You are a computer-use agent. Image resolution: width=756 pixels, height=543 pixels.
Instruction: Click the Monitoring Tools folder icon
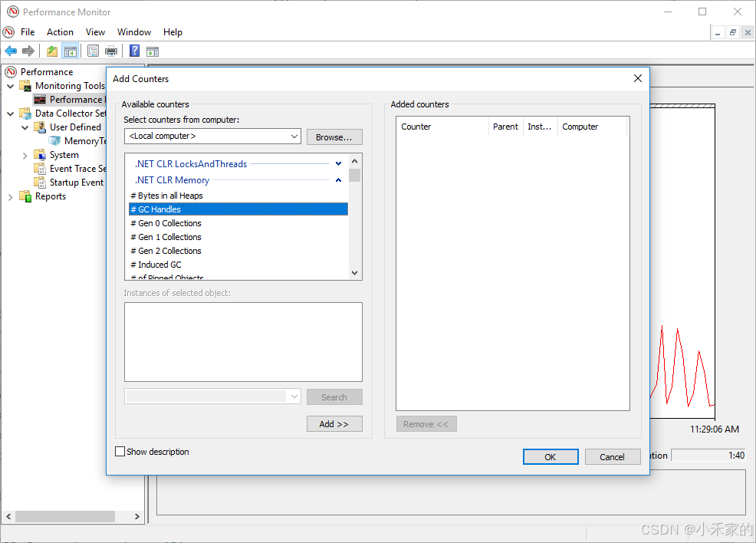[x=25, y=86]
